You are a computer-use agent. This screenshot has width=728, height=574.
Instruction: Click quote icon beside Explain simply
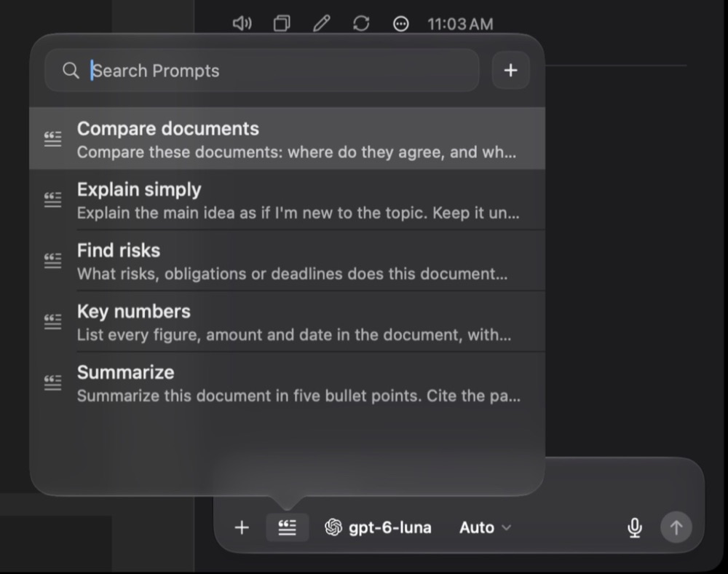pos(52,200)
